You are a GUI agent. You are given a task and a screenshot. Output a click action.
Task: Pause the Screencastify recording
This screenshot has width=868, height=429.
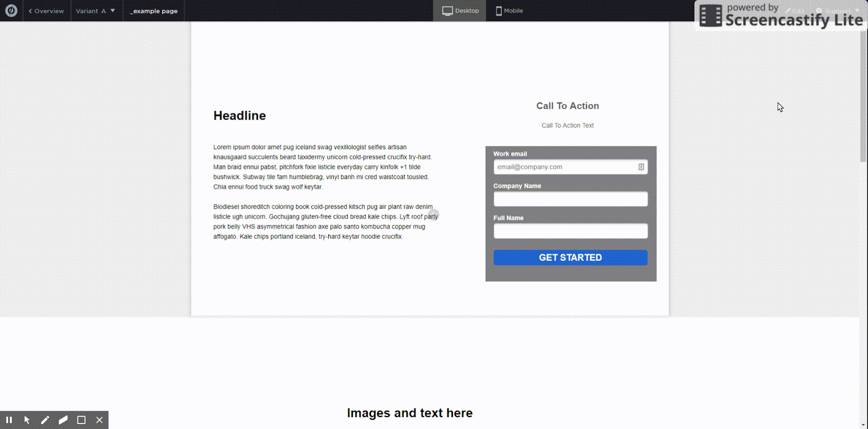9,420
